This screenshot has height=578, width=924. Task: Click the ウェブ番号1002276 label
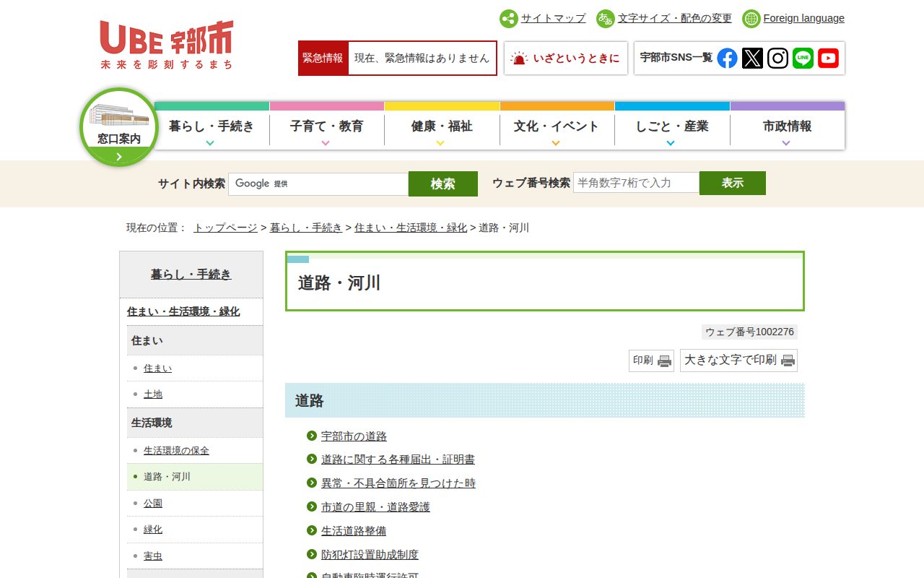[749, 332]
